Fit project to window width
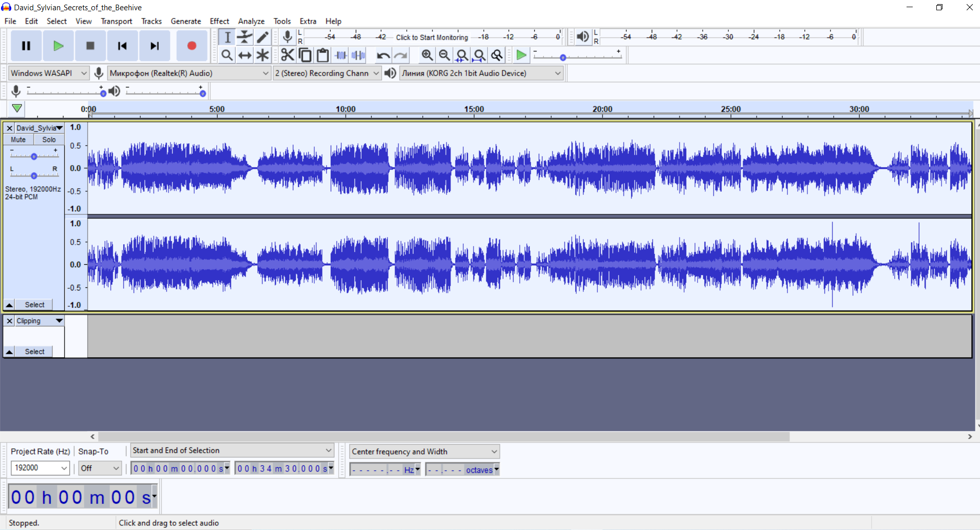980x530 pixels. pos(480,55)
